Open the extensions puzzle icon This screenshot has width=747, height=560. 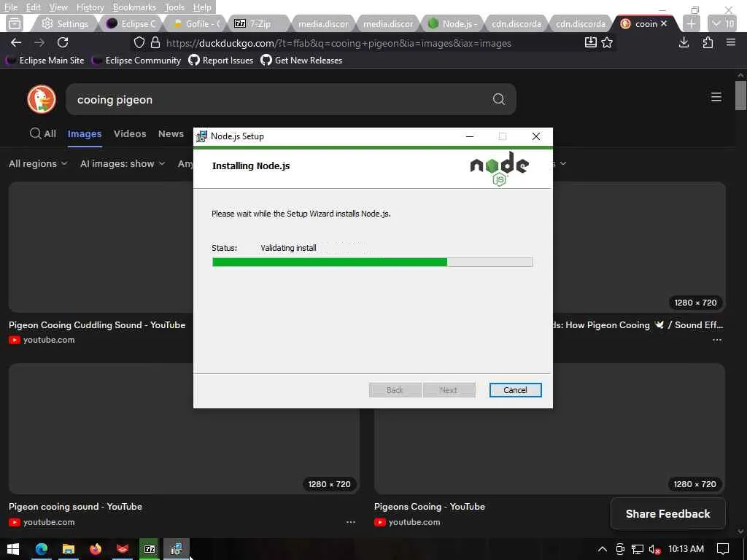tap(708, 42)
